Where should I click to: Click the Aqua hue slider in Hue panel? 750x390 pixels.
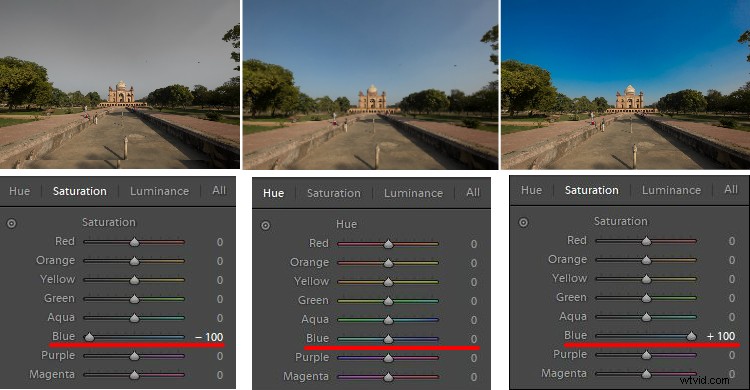388,320
